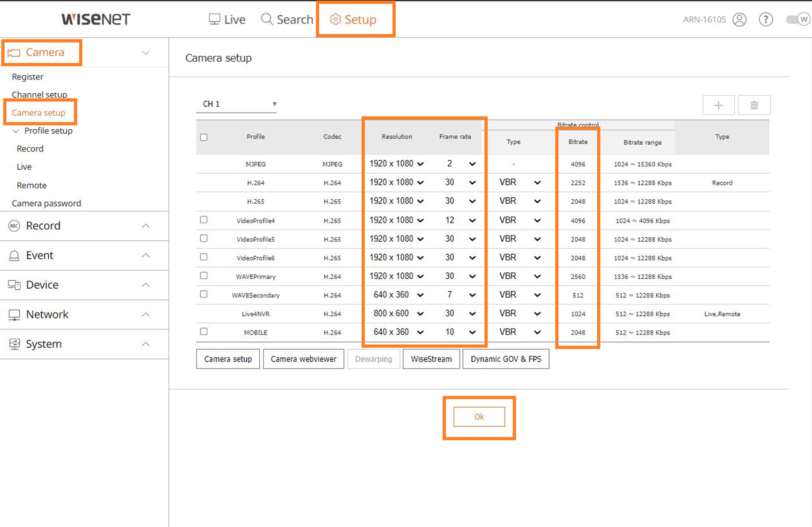Open the Search tab
This screenshot has width=812, height=527.
coord(287,20)
